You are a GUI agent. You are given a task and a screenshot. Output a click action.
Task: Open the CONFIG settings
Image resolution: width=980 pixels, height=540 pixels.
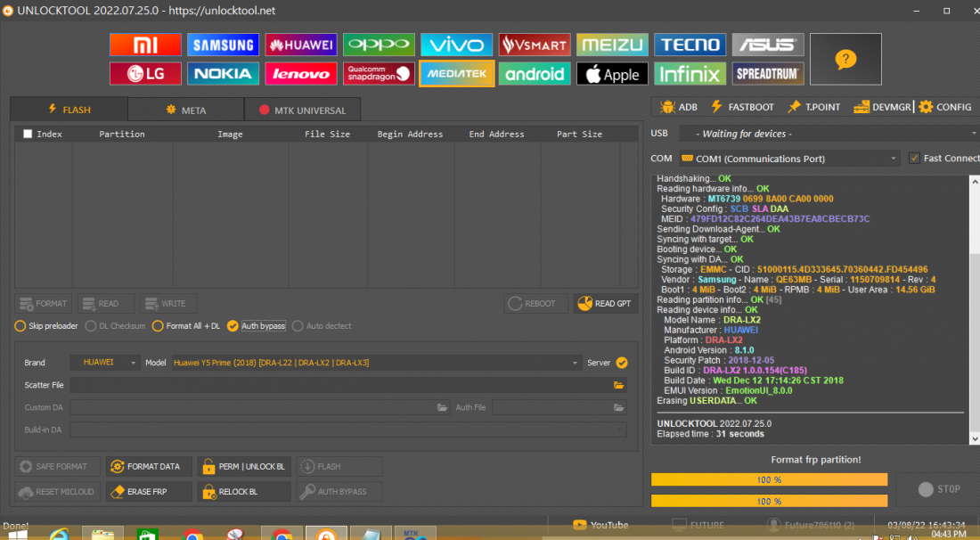click(x=945, y=107)
